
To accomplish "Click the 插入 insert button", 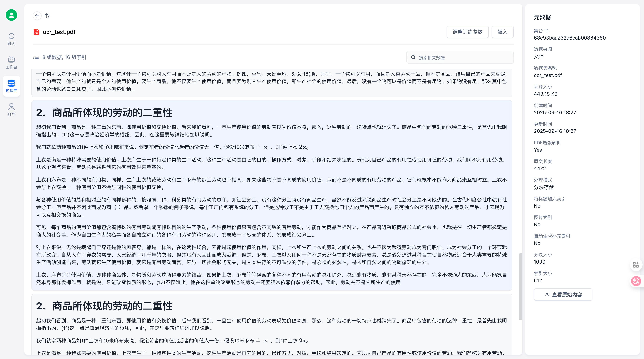I will (x=502, y=32).
